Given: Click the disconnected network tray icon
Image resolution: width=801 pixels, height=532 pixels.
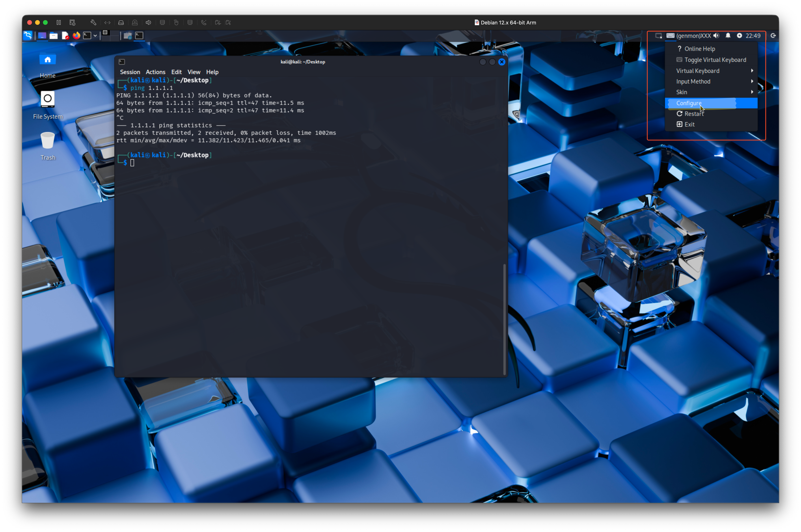Looking at the screenshot, I should pos(658,36).
